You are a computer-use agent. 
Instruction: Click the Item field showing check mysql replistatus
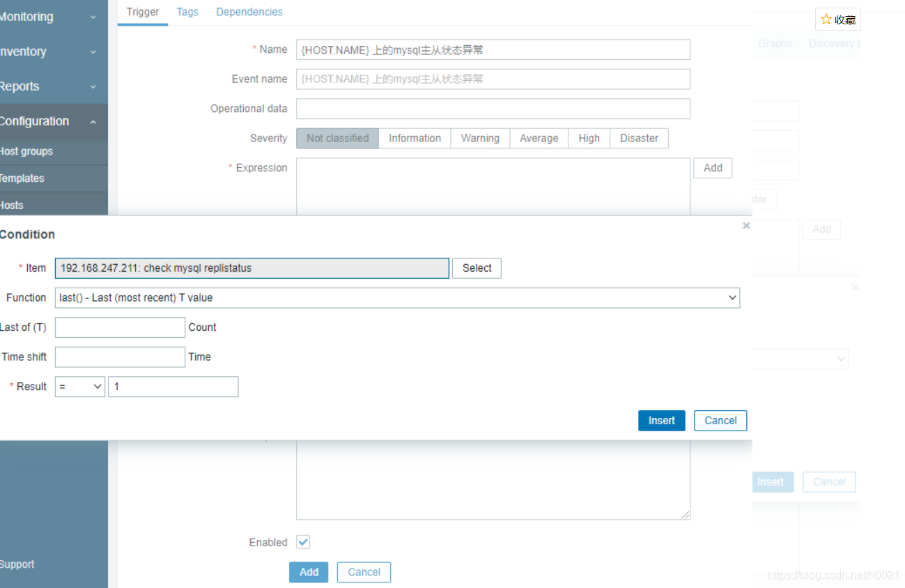coord(252,268)
